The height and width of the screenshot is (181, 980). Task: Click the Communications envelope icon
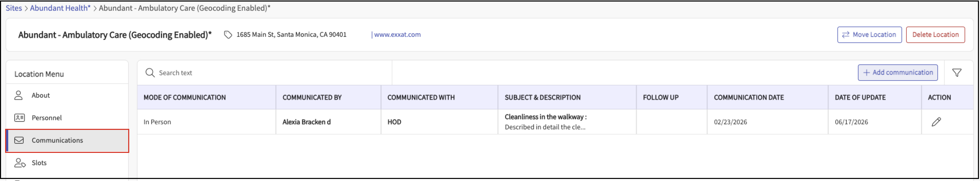point(19,140)
